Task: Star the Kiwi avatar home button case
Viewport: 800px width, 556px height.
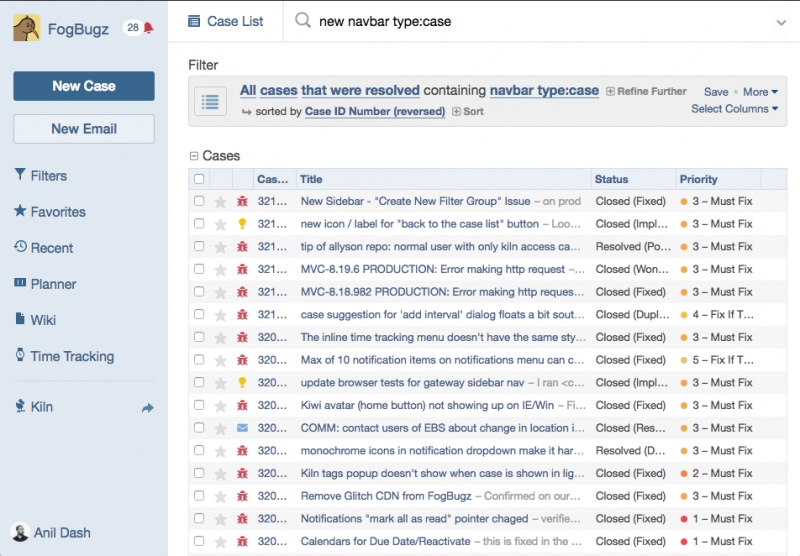Action: coord(220,406)
